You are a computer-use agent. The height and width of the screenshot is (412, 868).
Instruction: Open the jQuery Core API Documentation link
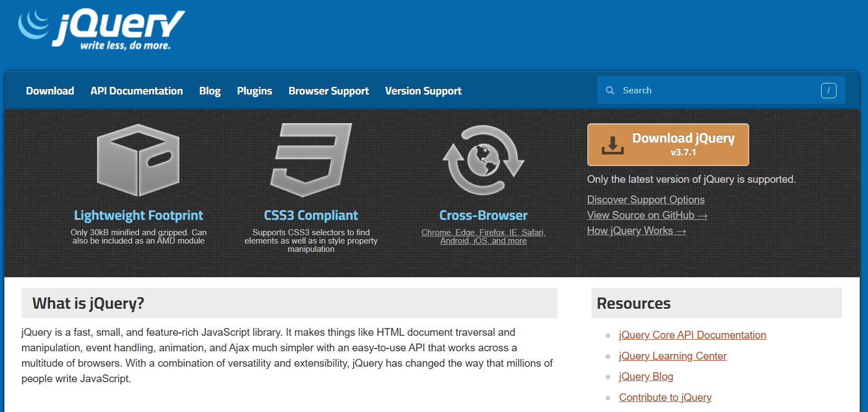(x=693, y=335)
